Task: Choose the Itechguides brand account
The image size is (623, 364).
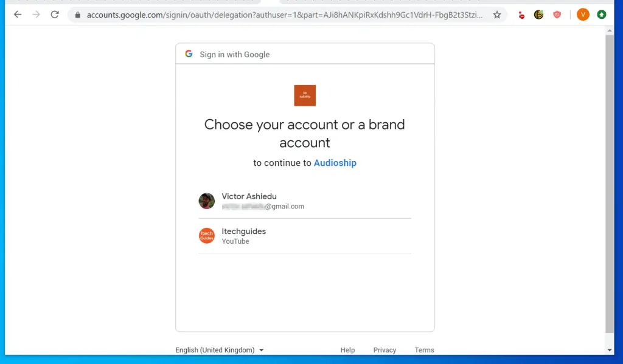Action: [x=305, y=236]
